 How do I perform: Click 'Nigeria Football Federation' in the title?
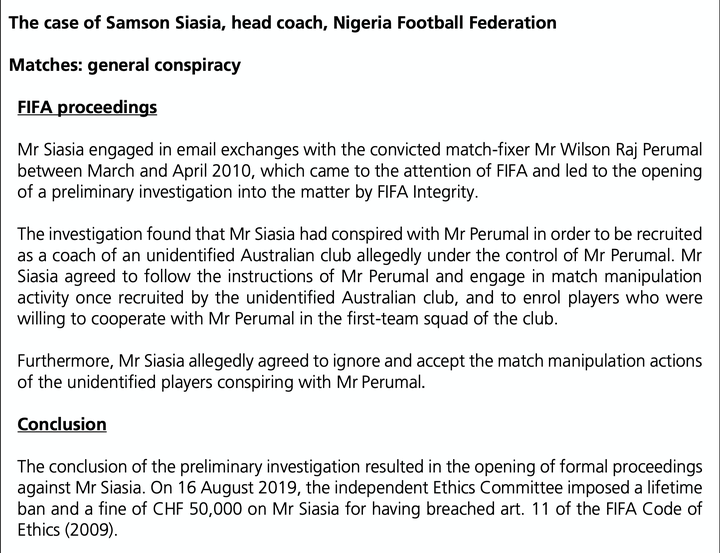coord(444,23)
